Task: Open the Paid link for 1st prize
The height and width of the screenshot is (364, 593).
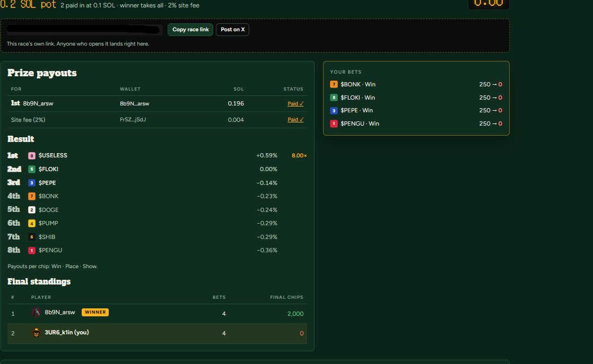Action: point(295,103)
